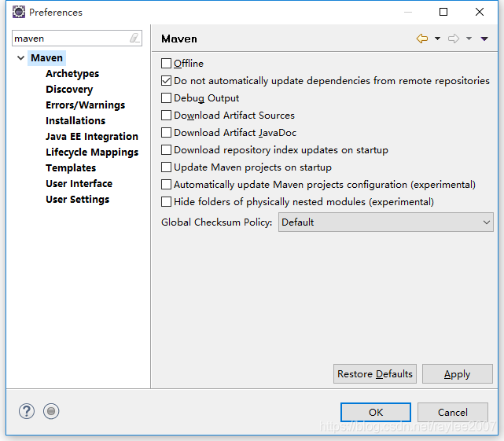The image size is (504, 441).
Task: Select the Maven tree item
Action: pos(46,58)
